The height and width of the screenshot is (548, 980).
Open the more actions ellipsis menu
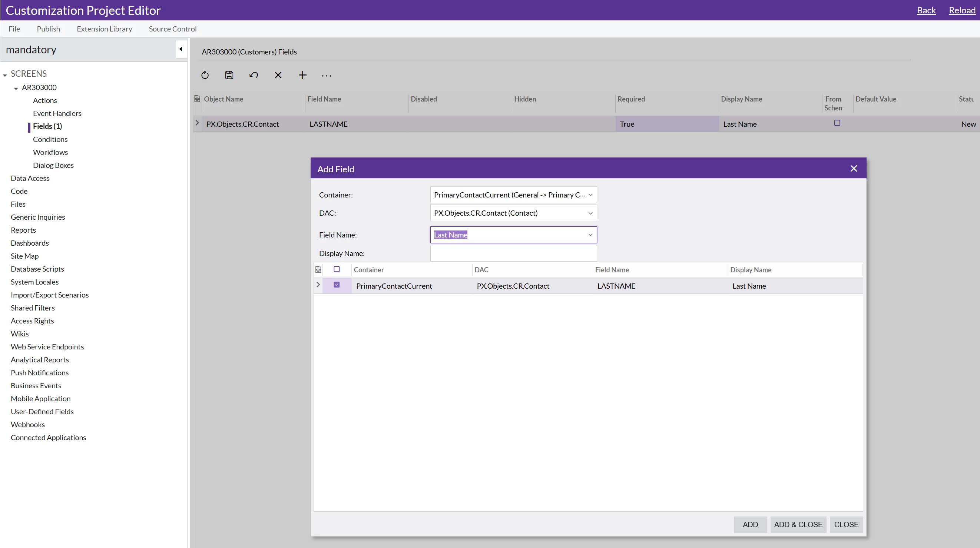point(327,76)
